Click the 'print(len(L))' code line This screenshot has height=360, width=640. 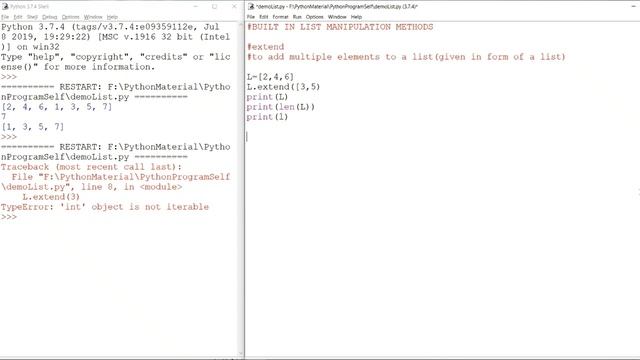point(281,107)
